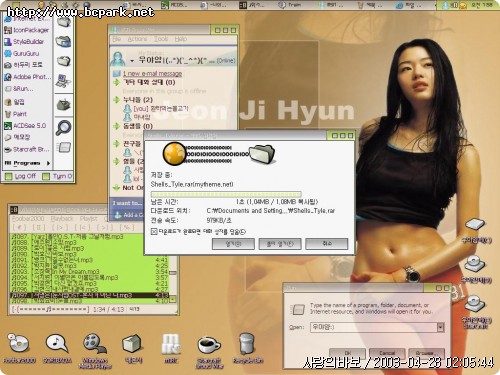This screenshot has height=375, width=500.
Task: Launch IconPackager from the start menu
Action: click(27, 30)
